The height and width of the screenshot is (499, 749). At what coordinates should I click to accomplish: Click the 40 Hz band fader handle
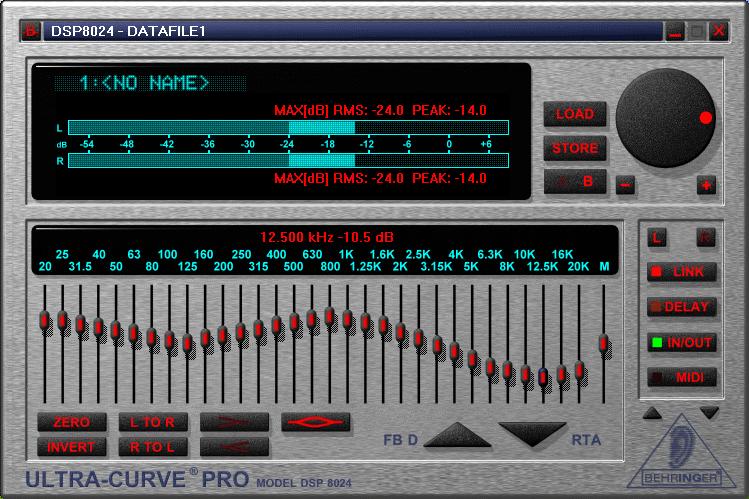pos(98,328)
